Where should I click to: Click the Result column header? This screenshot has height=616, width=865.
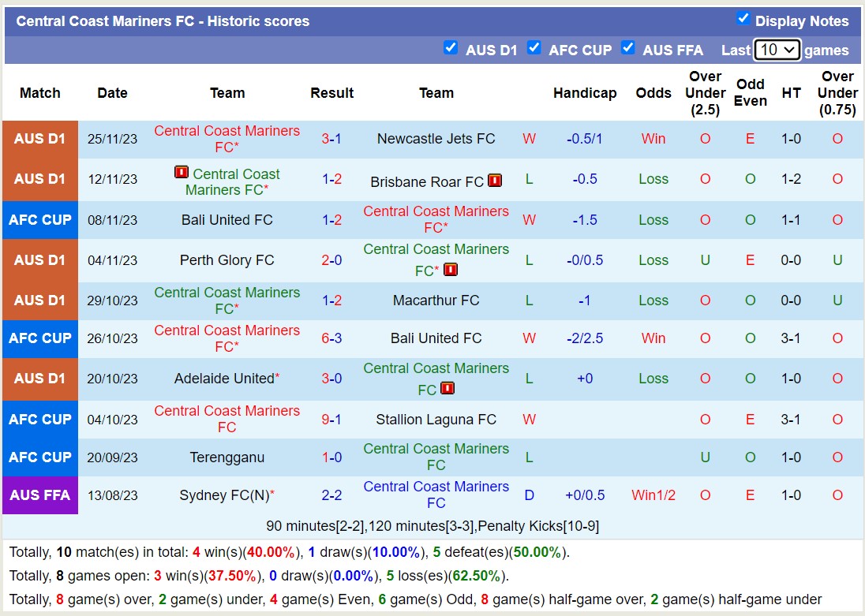[x=331, y=93]
